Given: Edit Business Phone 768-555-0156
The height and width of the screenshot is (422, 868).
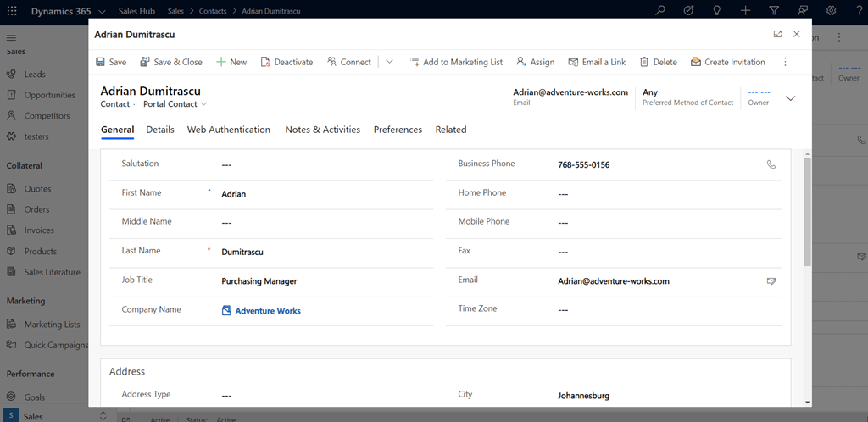Looking at the screenshot, I should tap(659, 165).
